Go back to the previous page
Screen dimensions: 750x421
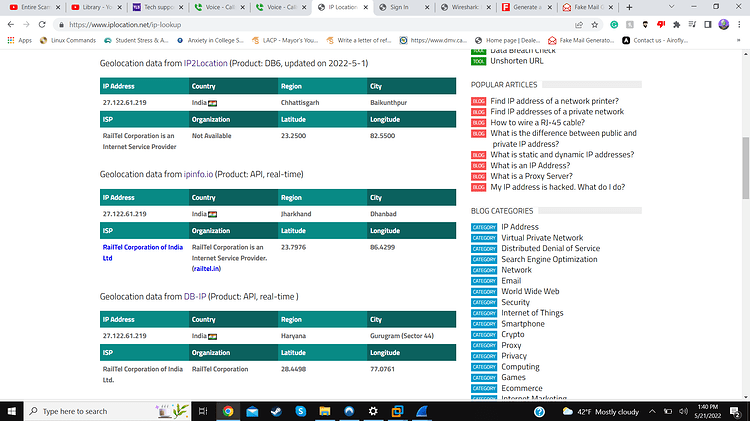11,24
